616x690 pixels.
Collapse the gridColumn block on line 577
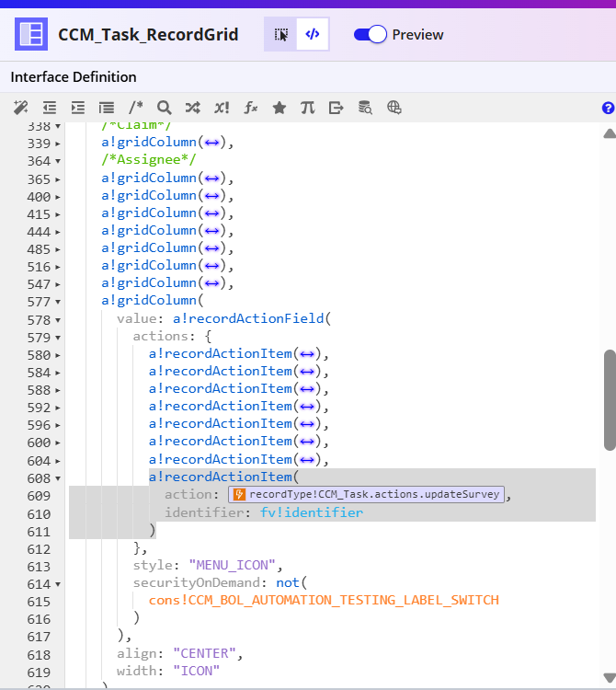tap(58, 302)
